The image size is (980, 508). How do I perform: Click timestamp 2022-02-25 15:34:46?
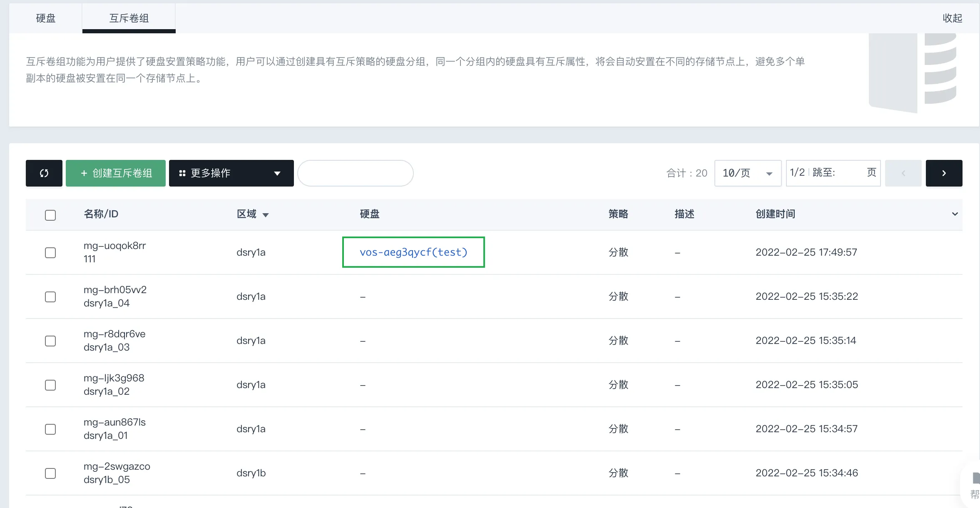tap(807, 473)
